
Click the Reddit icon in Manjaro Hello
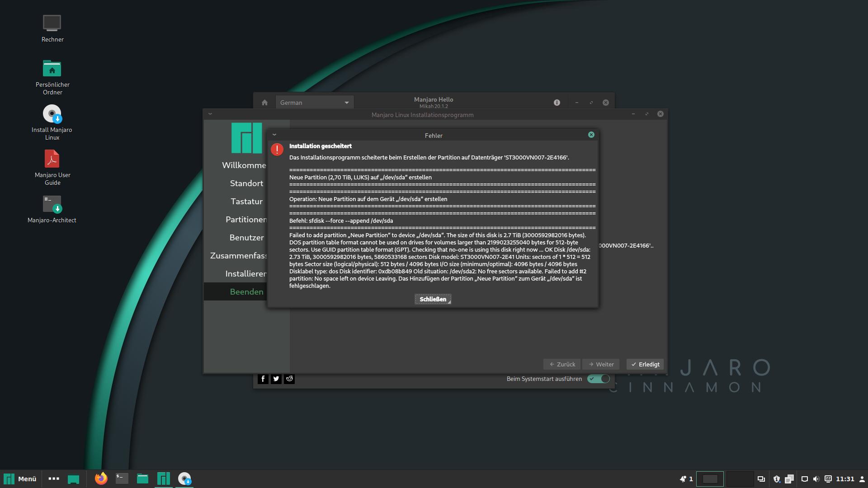point(289,379)
